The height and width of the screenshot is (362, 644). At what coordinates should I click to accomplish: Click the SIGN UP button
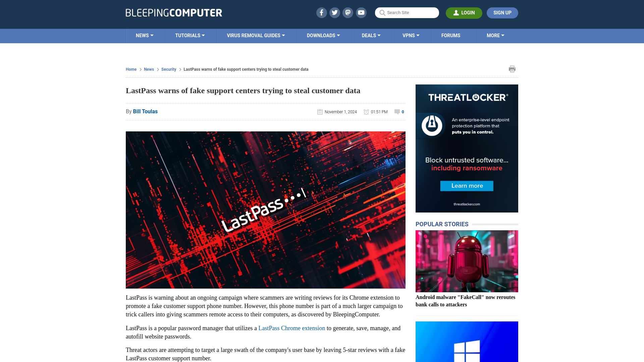click(x=502, y=13)
